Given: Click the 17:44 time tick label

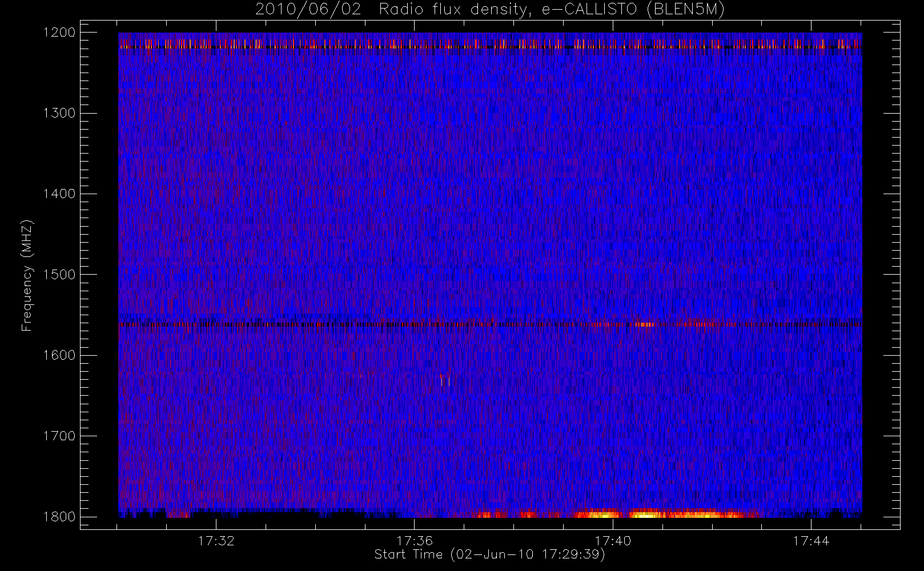Looking at the screenshot, I should [811, 541].
